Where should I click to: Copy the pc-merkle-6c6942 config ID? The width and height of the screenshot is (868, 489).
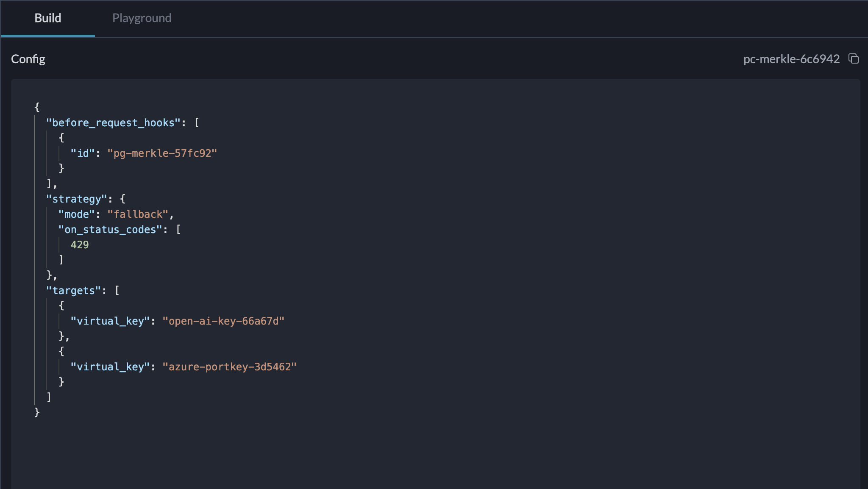(853, 59)
